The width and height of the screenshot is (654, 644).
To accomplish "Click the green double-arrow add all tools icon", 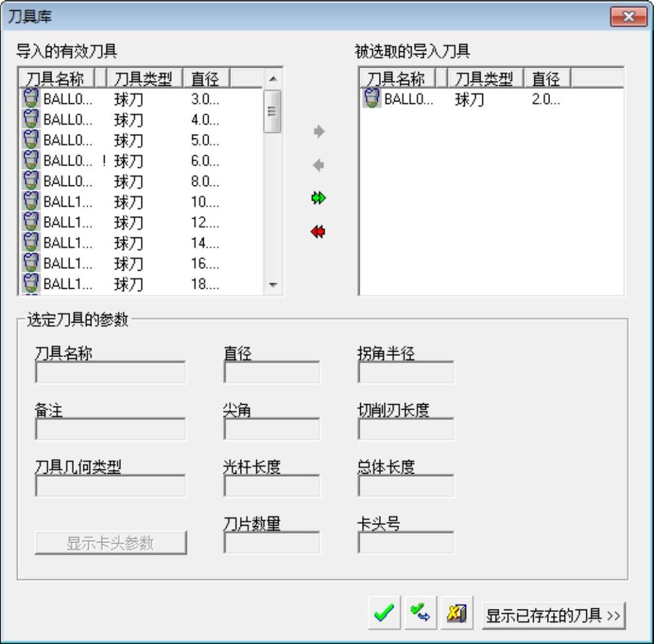I will (319, 198).
